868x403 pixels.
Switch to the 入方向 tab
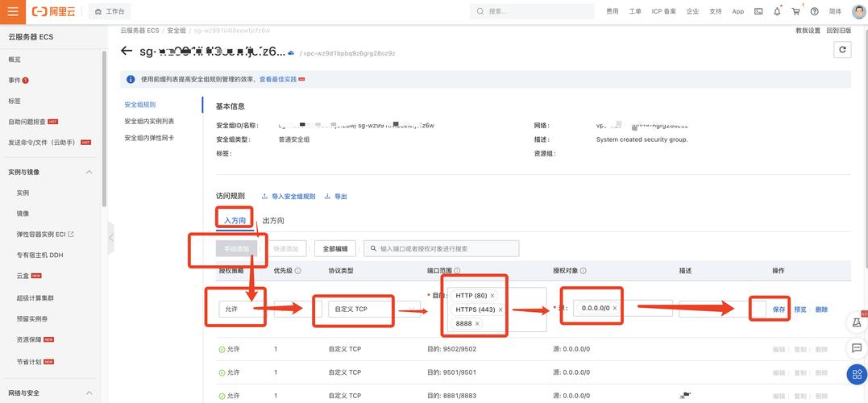235,220
